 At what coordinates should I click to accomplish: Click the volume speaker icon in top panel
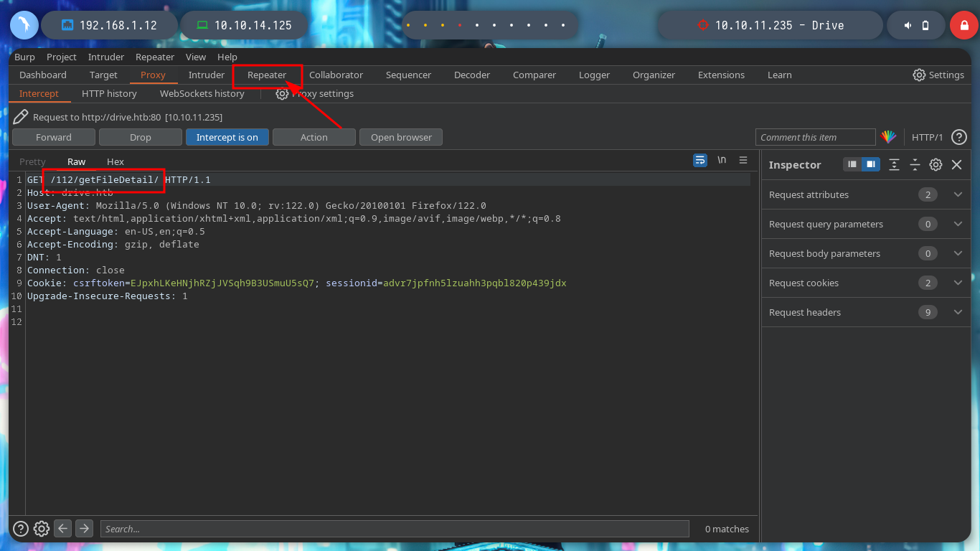tap(908, 25)
